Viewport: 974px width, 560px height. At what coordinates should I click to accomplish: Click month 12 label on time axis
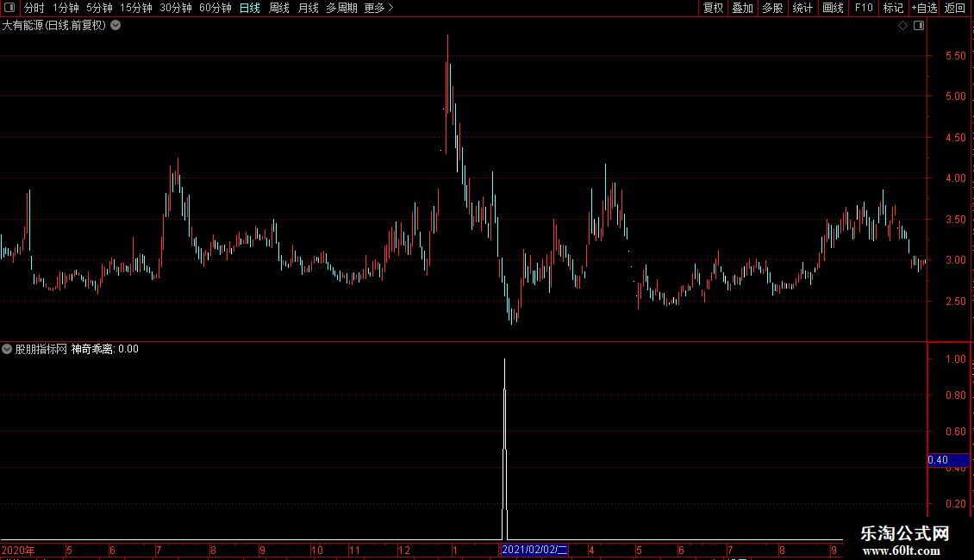coord(404,550)
